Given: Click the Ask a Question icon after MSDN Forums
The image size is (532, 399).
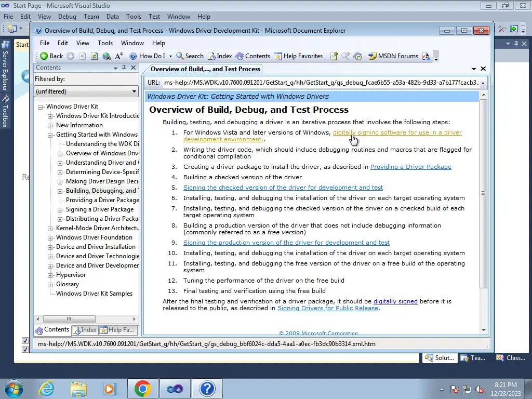Looking at the screenshot, I should click(x=426, y=56).
